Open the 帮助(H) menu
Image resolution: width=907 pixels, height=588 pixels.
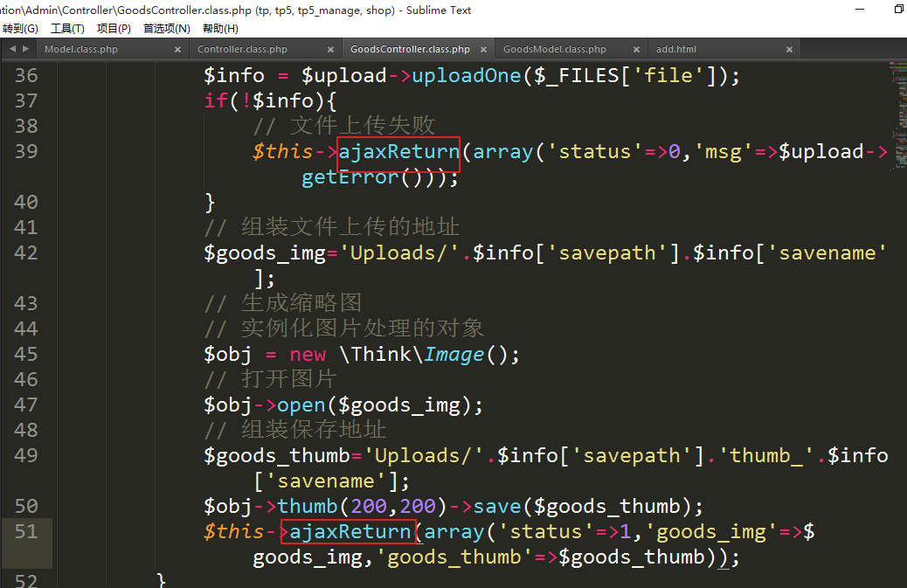click(220, 28)
